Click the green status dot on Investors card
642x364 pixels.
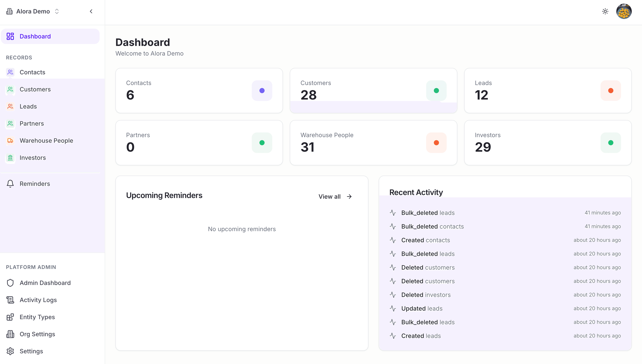[x=611, y=142]
